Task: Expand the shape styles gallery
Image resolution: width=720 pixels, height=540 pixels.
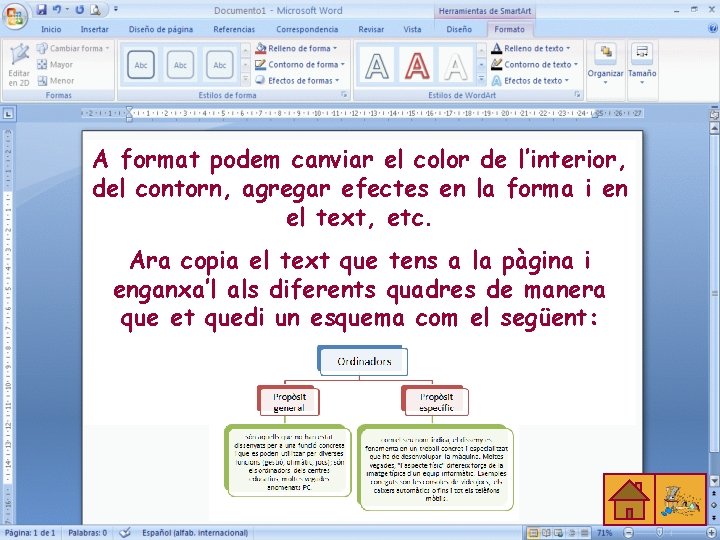Action: (x=246, y=80)
